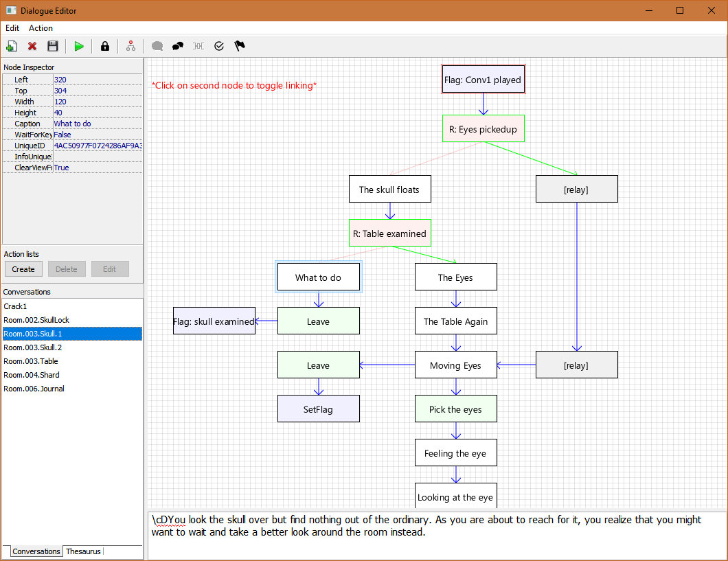Switch to the Thesaurus tab
Viewport: 728px width, 561px height.
(82, 551)
